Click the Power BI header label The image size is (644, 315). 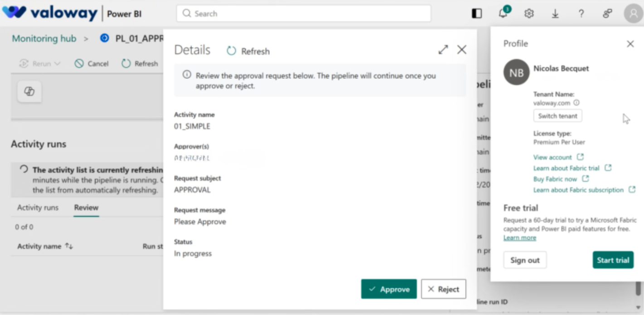click(124, 14)
